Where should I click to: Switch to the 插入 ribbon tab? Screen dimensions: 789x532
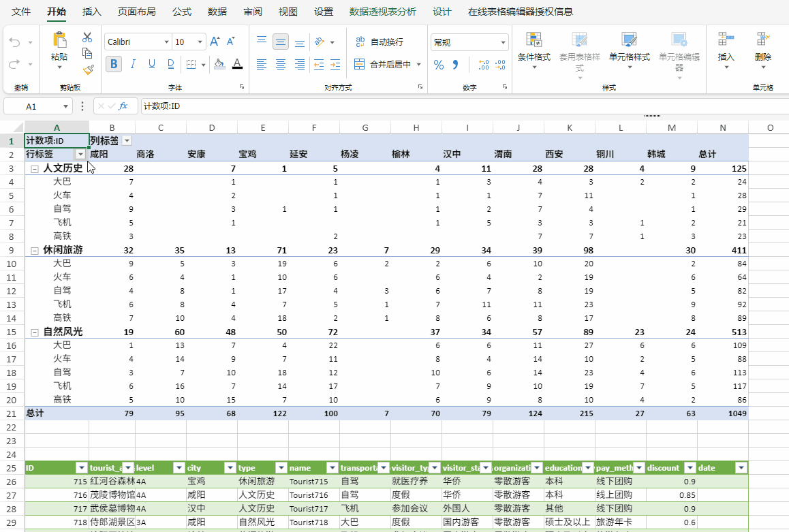point(92,12)
